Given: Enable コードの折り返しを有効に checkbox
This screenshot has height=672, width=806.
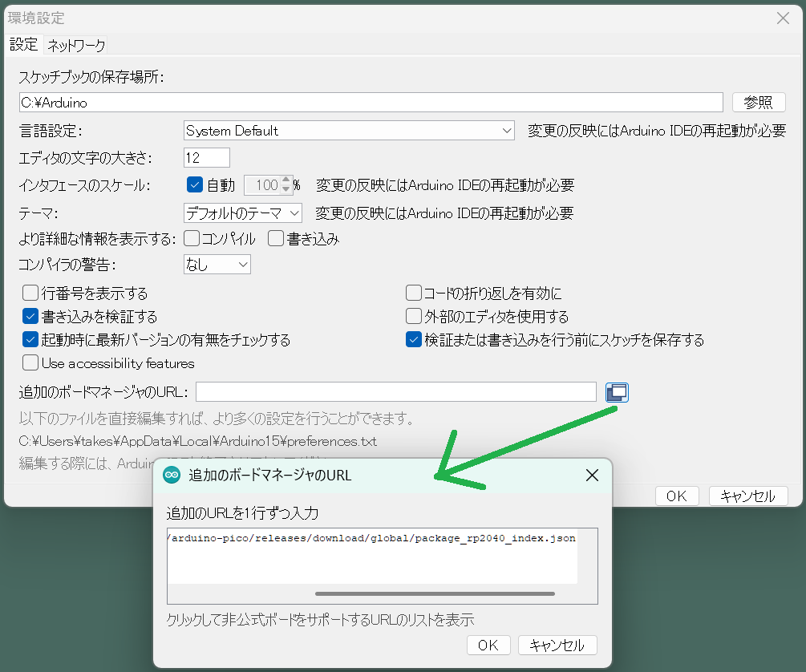Looking at the screenshot, I should point(414,293).
